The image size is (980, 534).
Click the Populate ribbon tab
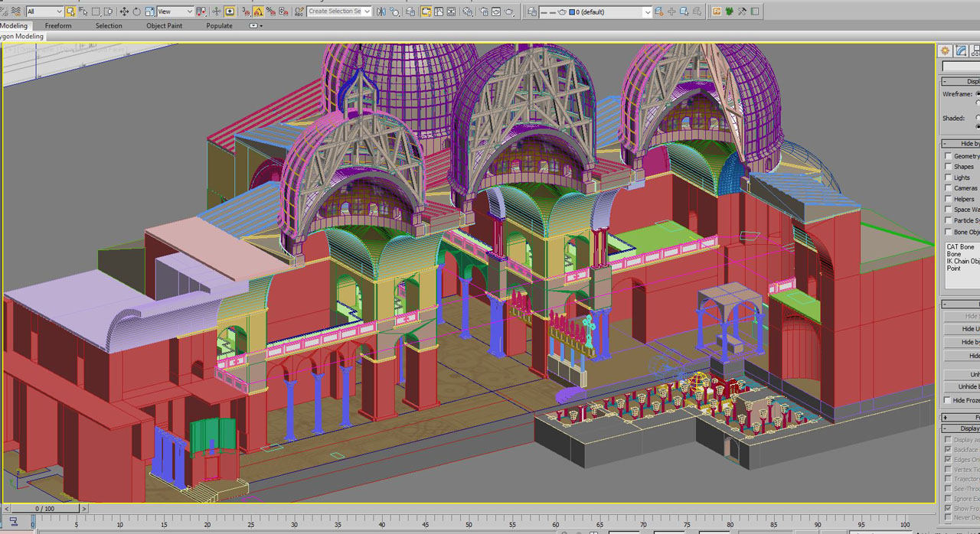pyautogui.click(x=219, y=26)
